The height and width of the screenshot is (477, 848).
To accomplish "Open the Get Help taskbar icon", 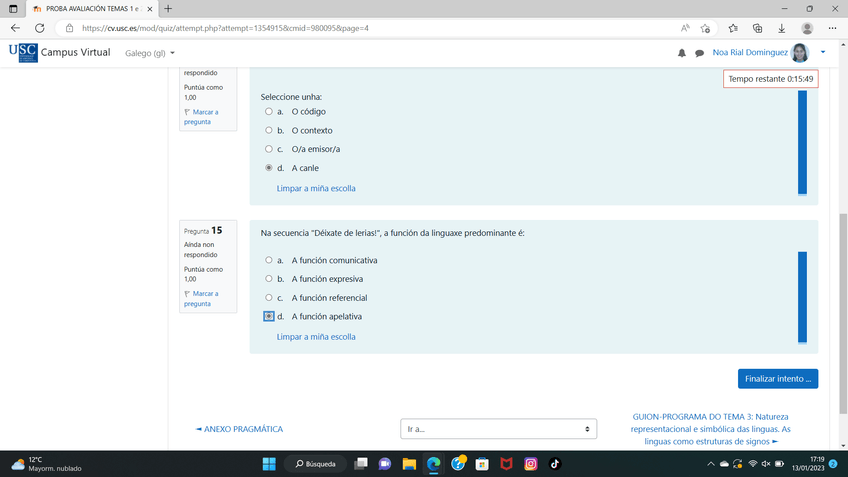I will 458,463.
